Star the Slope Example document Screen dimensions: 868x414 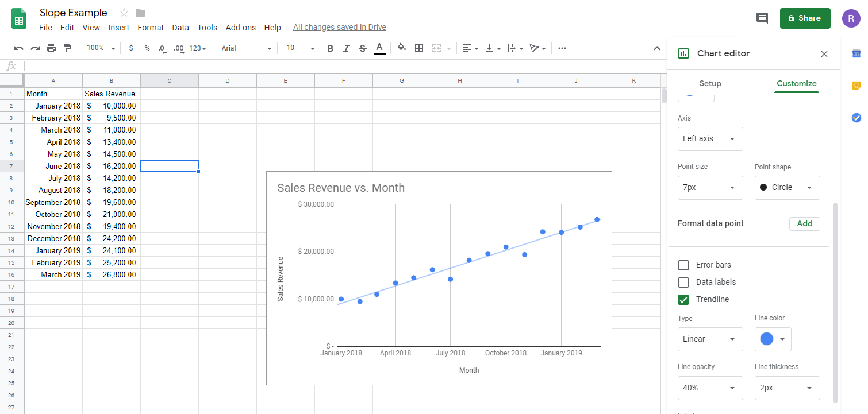pyautogui.click(x=124, y=13)
